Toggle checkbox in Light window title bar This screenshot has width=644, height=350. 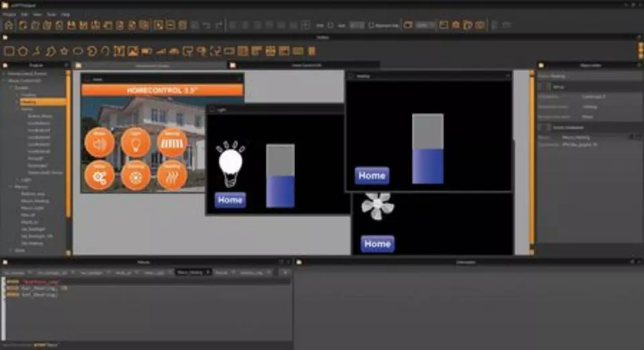(212, 109)
